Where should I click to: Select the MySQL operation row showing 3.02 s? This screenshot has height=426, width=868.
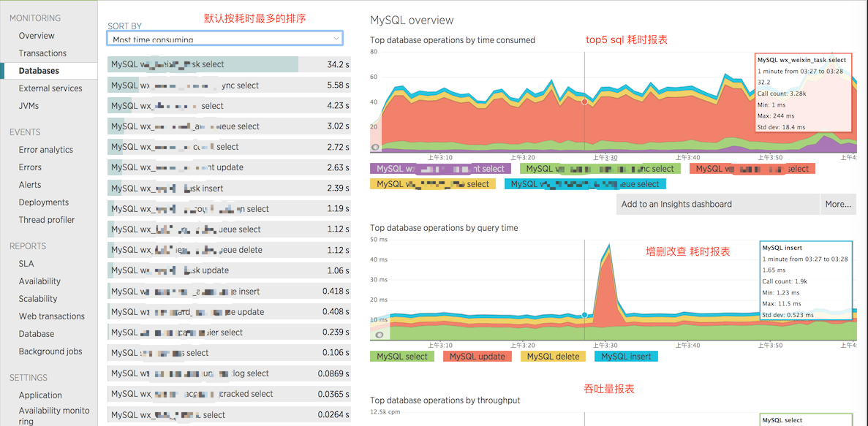pos(229,126)
